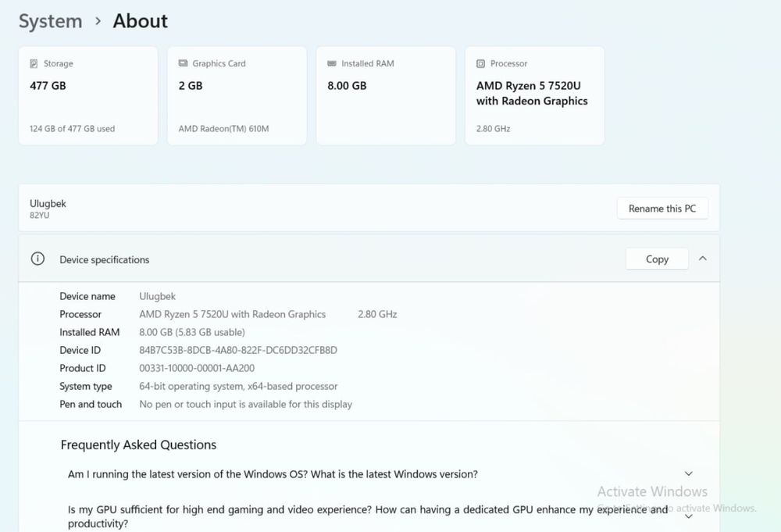This screenshot has width=781, height=532.
Task: Open the Installed RAM 8.00 GB card
Action: tap(385, 96)
